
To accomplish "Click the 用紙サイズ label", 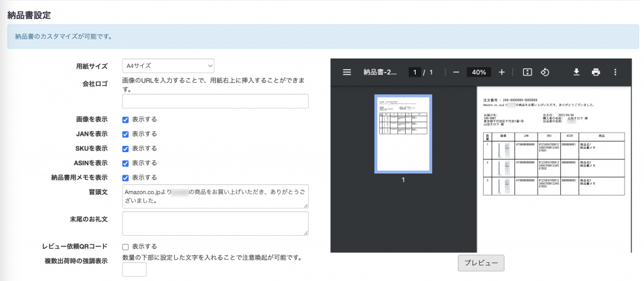I will [x=92, y=66].
